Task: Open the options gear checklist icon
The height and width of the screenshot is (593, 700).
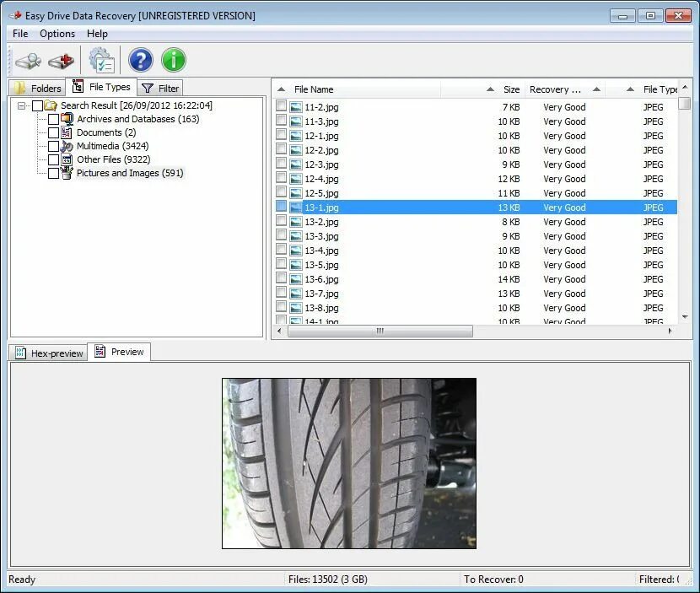Action: (x=102, y=60)
